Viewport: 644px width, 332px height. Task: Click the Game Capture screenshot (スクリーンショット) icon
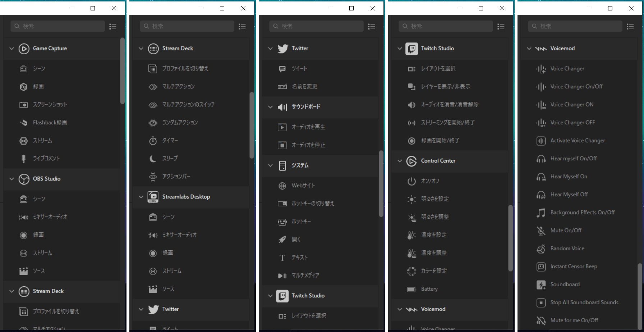point(23,105)
